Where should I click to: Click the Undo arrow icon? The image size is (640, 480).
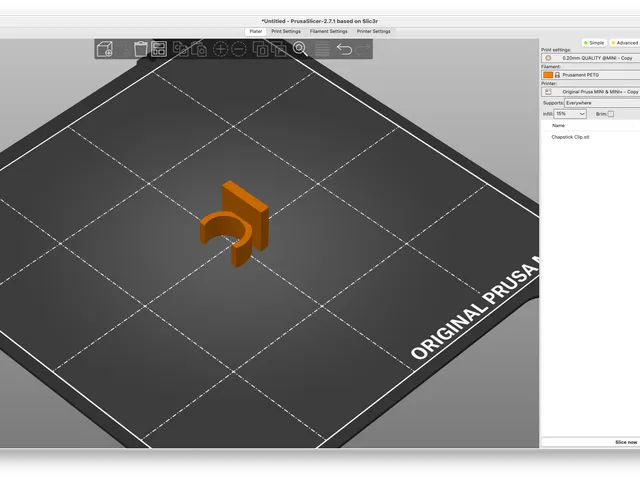click(344, 49)
